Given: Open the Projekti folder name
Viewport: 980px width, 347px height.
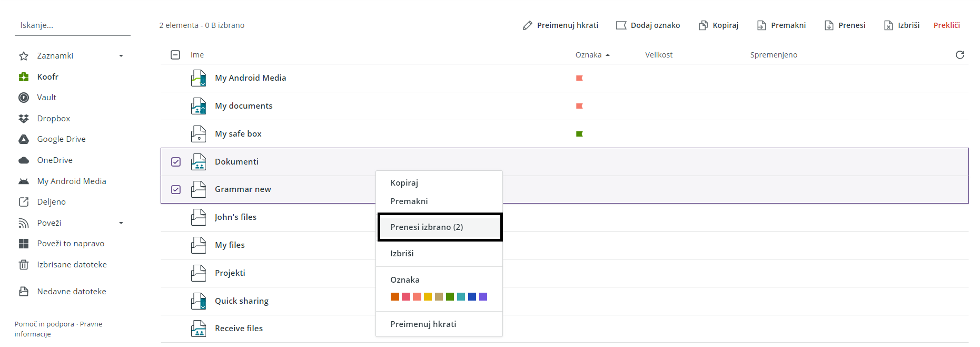Looking at the screenshot, I should click(230, 273).
